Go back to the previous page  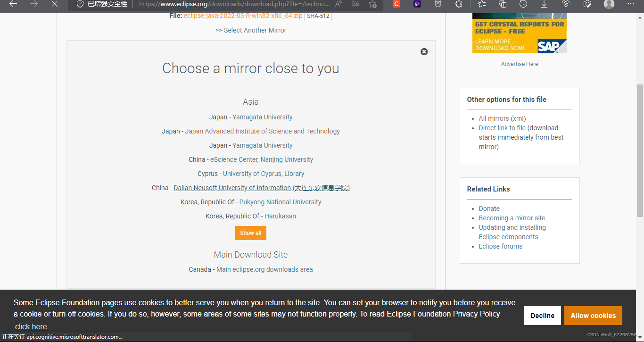pos(13,4)
